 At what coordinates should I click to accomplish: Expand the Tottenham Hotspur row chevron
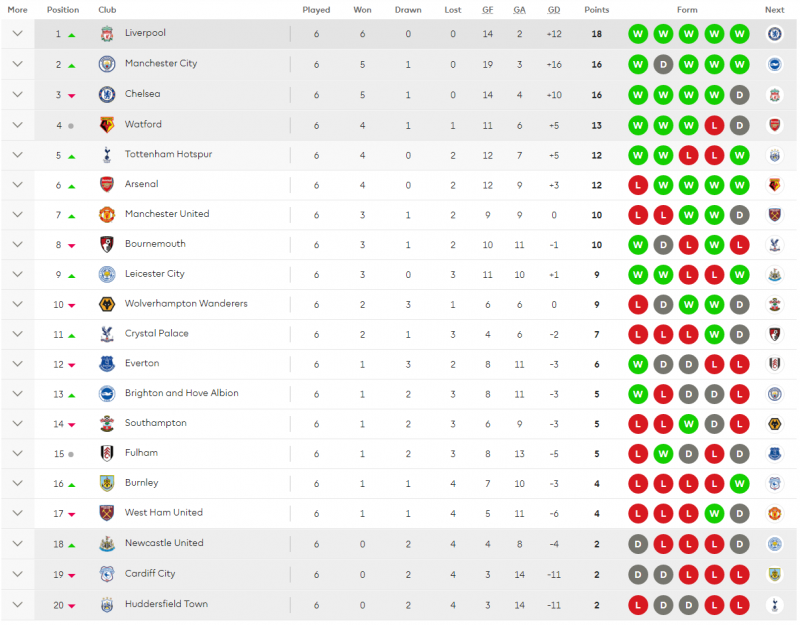click(x=17, y=156)
